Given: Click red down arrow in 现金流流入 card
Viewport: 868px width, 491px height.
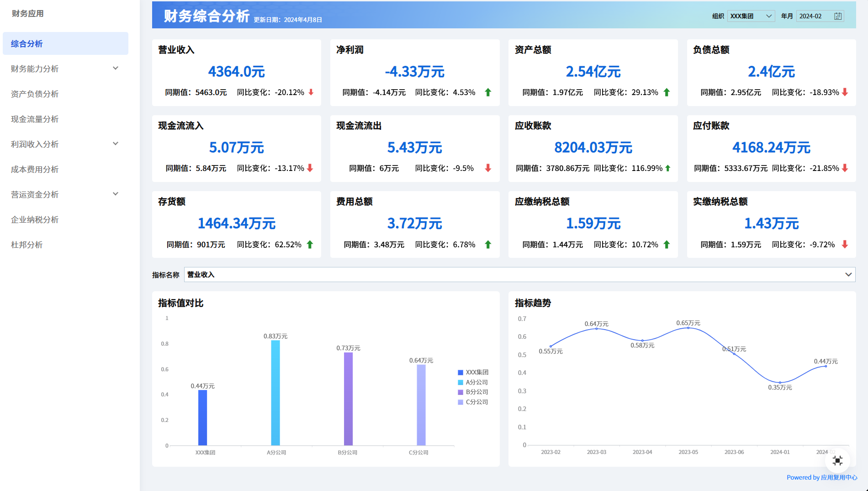Looking at the screenshot, I should click(x=310, y=168).
